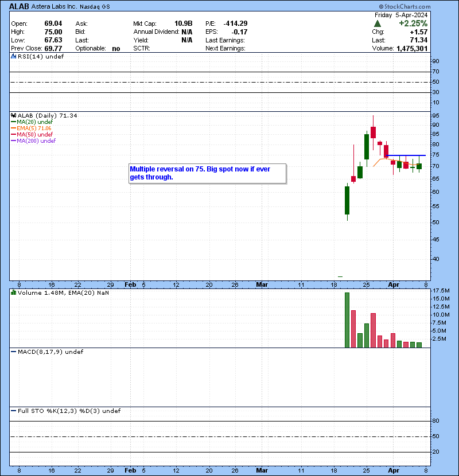Click the Apr label on price chart axis
The image size is (459, 476).
pos(394,285)
